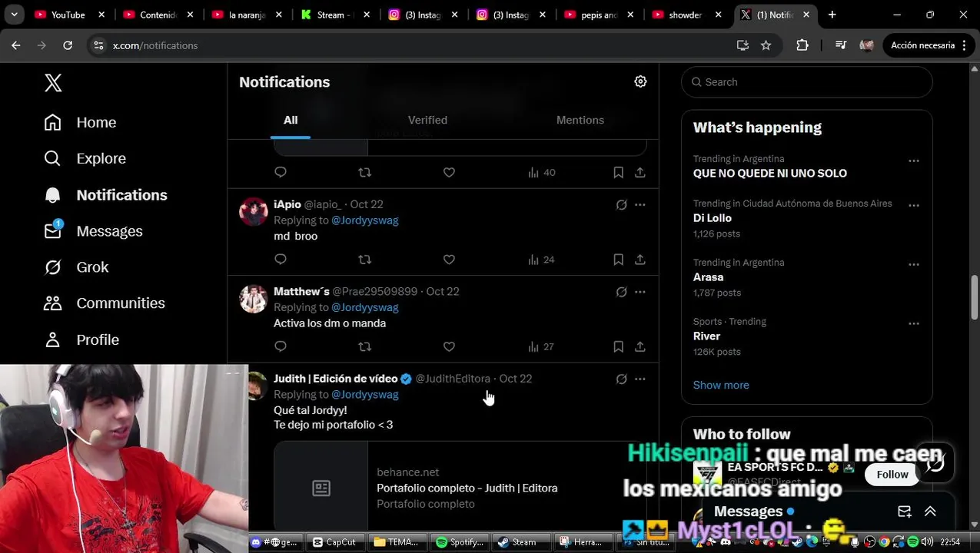Open Profile in the sidebar
This screenshot has width=980, height=553.
click(81, 339)
